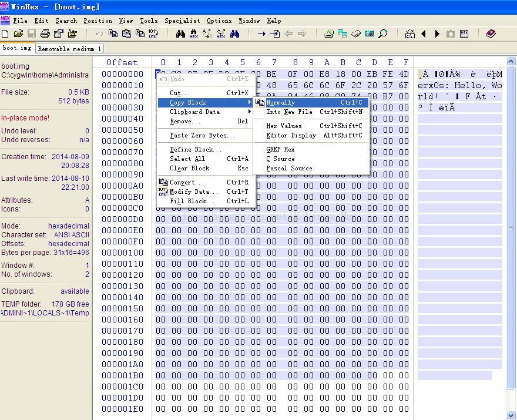Screen dimensions: 517x420
Task: Open the File menu
Action: coord(20,21)
